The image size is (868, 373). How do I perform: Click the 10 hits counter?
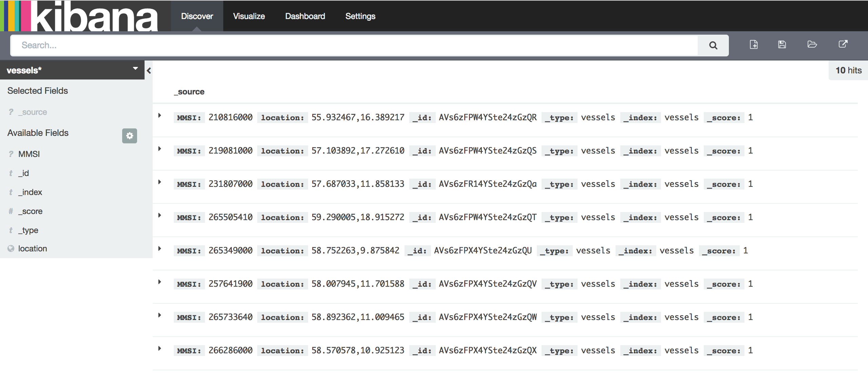[848, 70]
